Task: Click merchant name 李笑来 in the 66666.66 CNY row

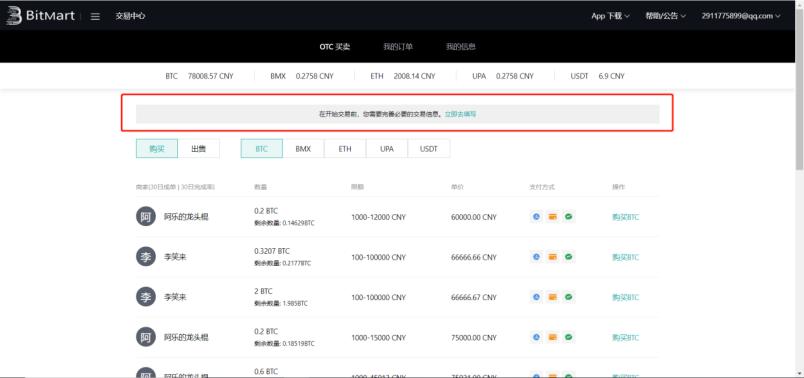Action: [175, 257]
